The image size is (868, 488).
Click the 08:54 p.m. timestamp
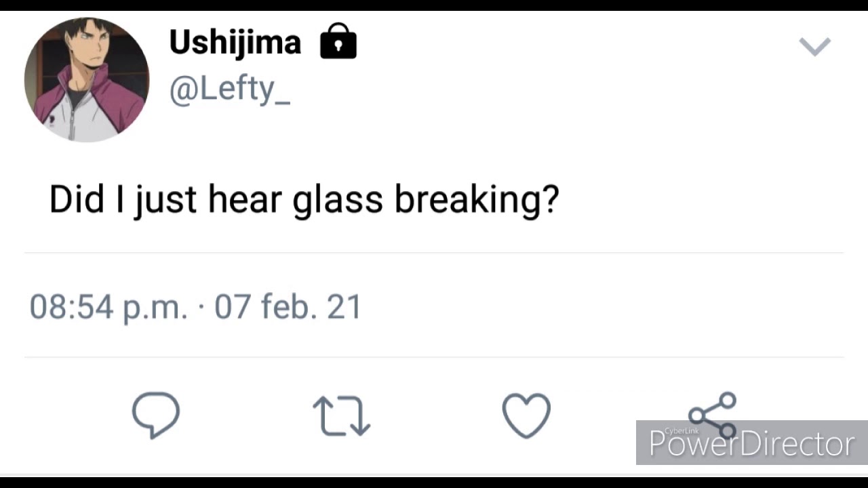[108, 307]
